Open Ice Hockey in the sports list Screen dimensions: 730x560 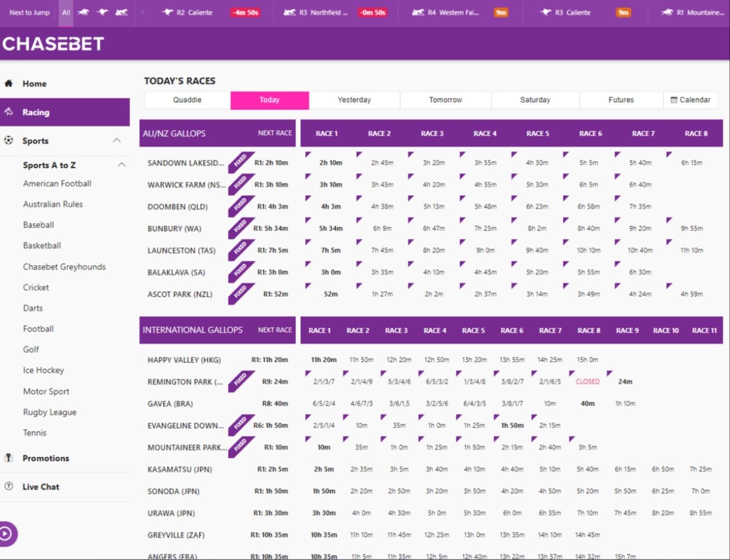(44, 370)
